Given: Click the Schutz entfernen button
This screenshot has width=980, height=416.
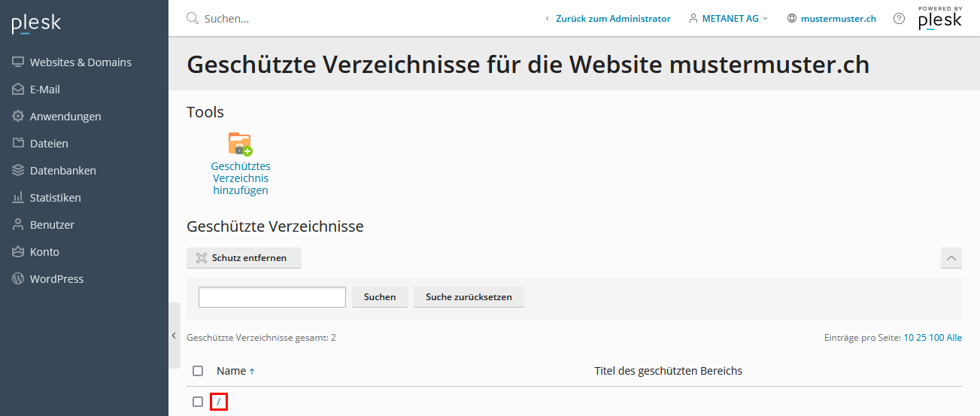Looking at the screenshot, I should click(x=244, y=258).
